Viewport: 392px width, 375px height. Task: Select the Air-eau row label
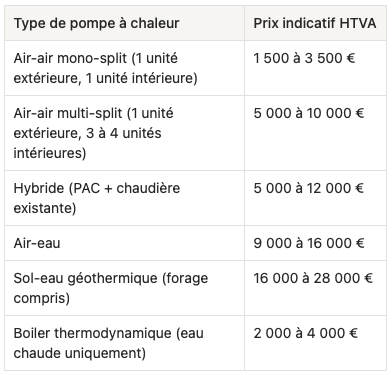coord(37,243)
